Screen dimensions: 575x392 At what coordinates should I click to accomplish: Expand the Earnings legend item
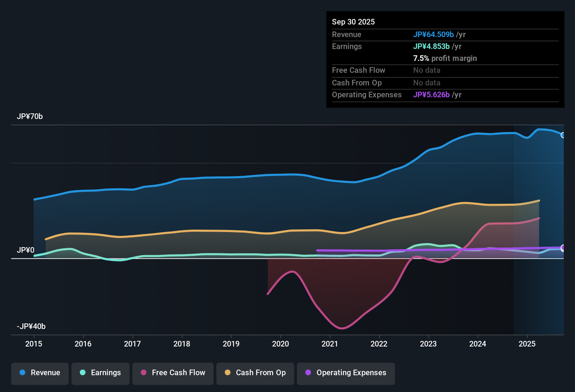(x=100, y=373)
